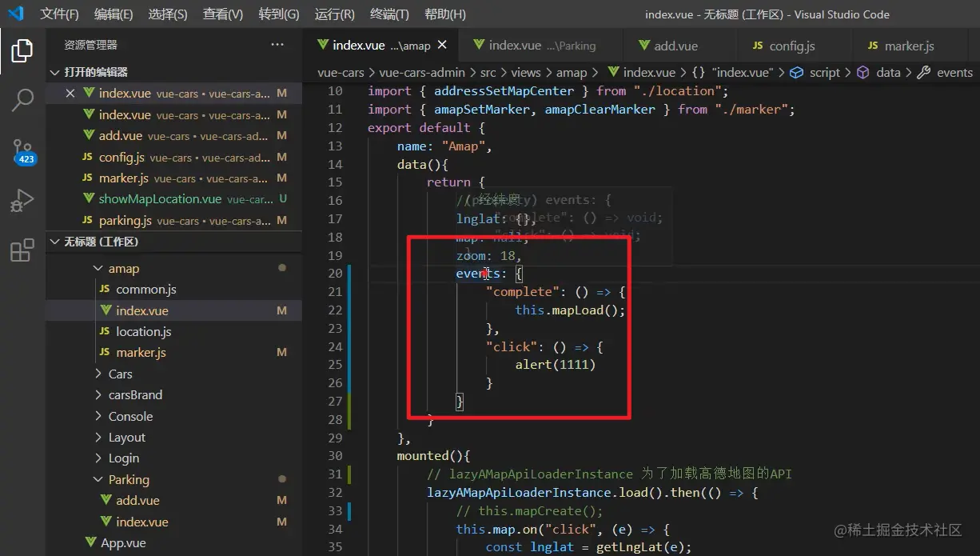Open the 编辑(E) menu
Image resolution: width=980 pixels, height=556 pixels.
114,14
